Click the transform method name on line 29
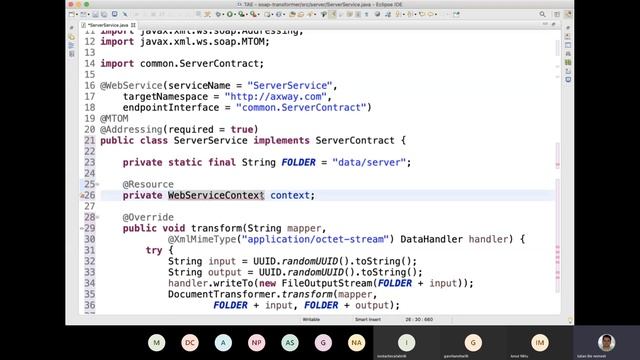Screen dimensions: 640x360 coord(216,229)
